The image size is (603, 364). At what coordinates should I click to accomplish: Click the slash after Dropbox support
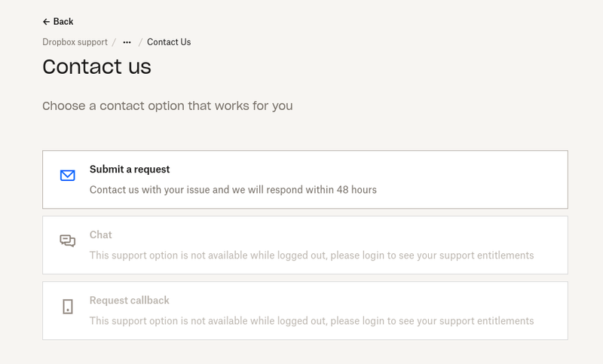(114, 42)
